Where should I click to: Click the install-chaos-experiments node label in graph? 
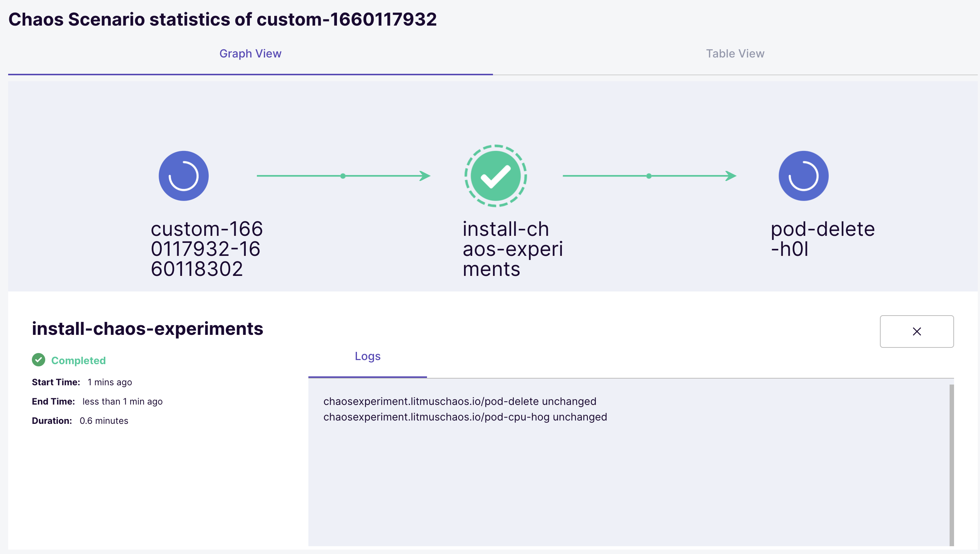pyautogui.click(x=512, y=248)
